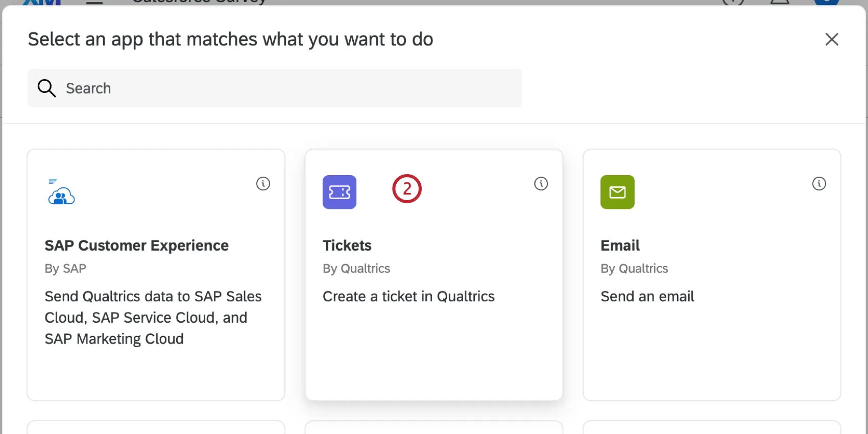Show info for the Email card

coord(819,184)
